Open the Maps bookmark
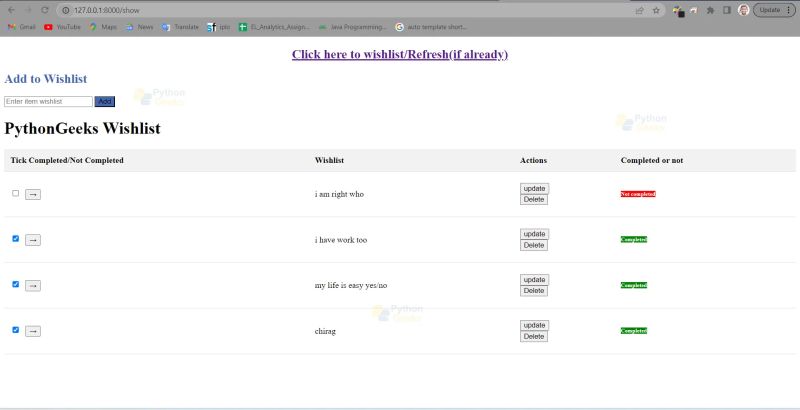800x410 pixels. pyautogui.click(x=103, y=27)
